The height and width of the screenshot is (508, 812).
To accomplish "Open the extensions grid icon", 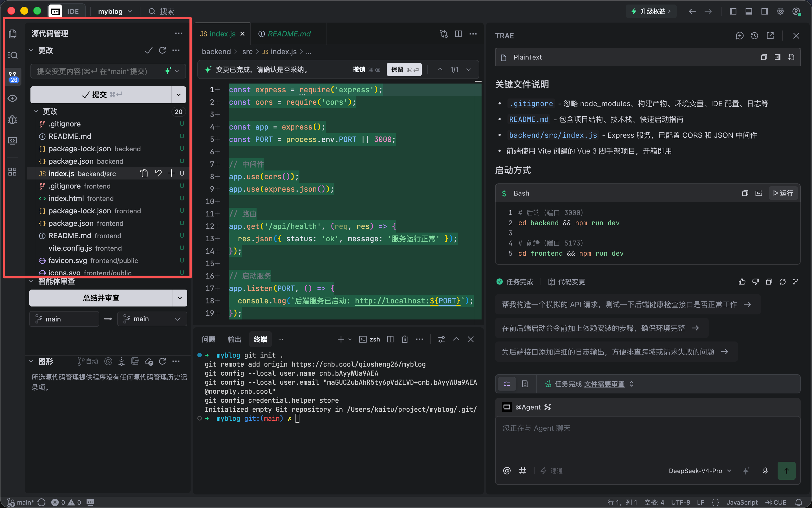I will [x=13, y=172].
